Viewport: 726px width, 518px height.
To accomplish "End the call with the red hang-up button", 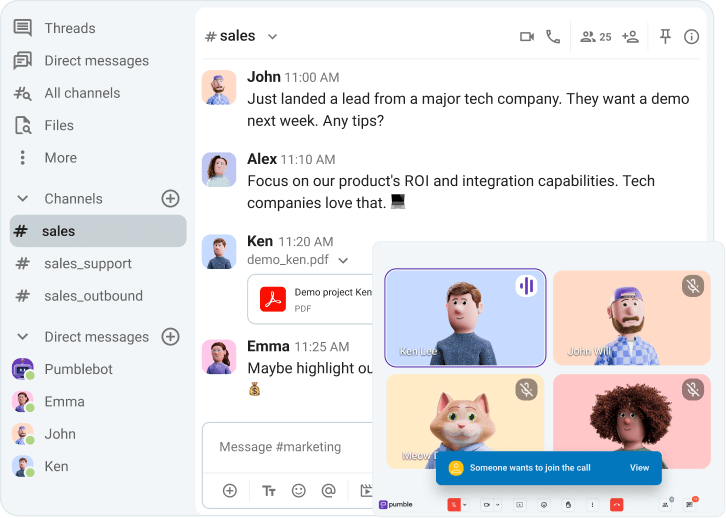I will tap(617, 505).
